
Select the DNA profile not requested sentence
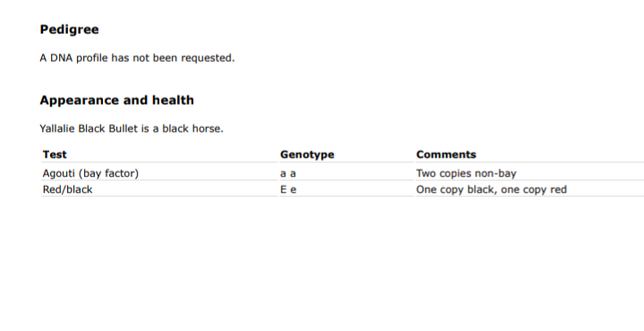(137, 58)
